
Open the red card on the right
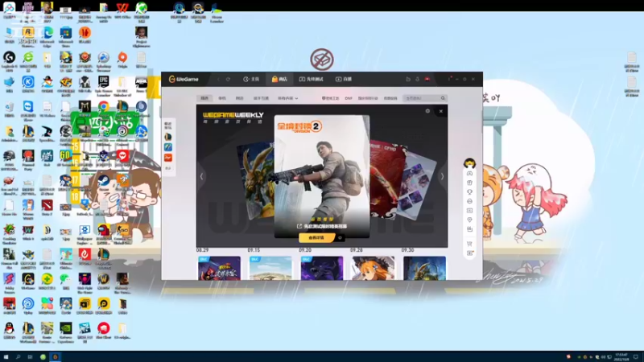(x=387, y=179)
